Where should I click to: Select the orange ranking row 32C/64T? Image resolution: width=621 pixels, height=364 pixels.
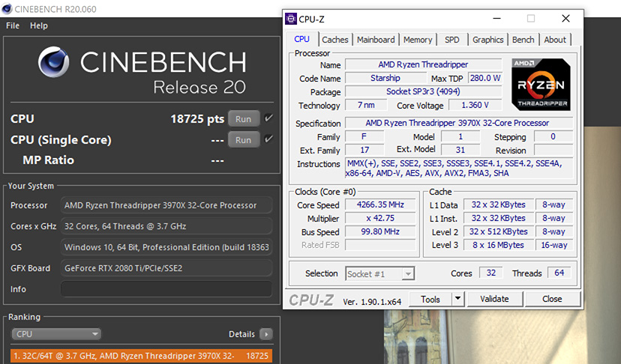tap(141, 356)
